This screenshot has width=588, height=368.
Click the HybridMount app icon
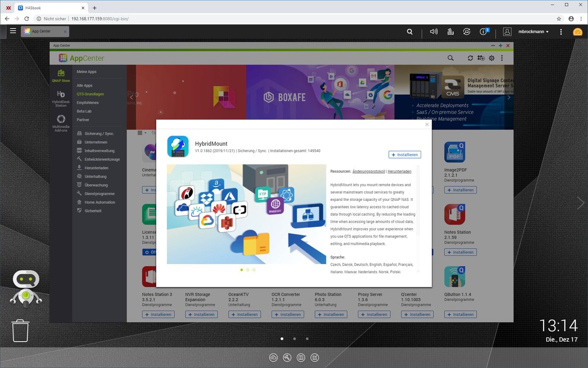point(178,146)
